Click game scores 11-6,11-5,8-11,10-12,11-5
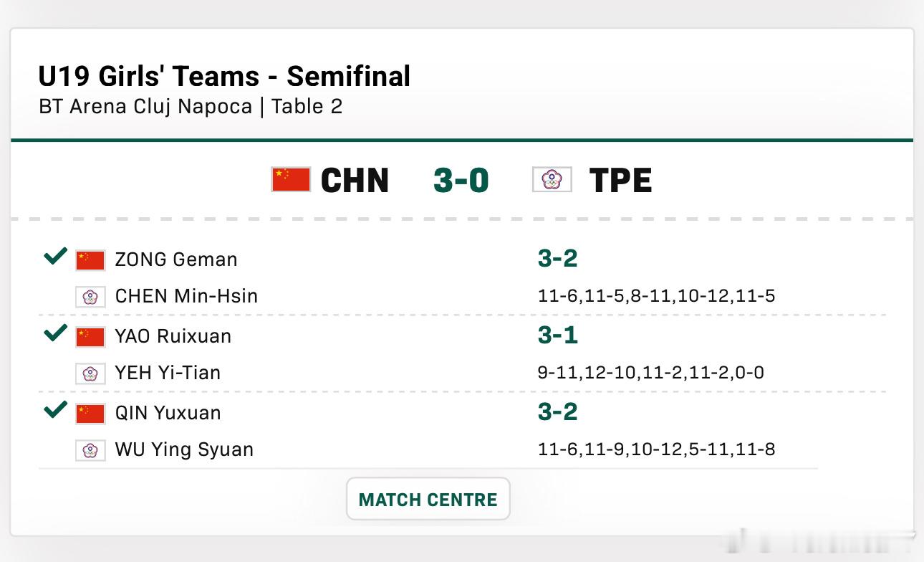The width and height of the screenshot is (924, 562). pyautogui.click(x=656, y=296)
